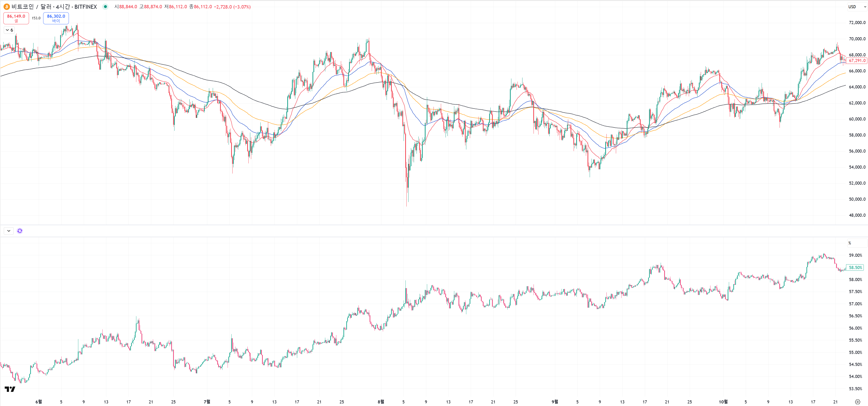Click the green 58.50% value label

(x=855, y=268)
